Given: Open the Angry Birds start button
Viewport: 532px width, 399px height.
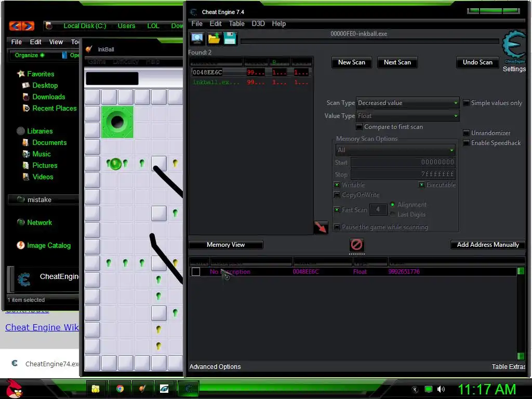Looking at the screenshot, I should (15, 389).
